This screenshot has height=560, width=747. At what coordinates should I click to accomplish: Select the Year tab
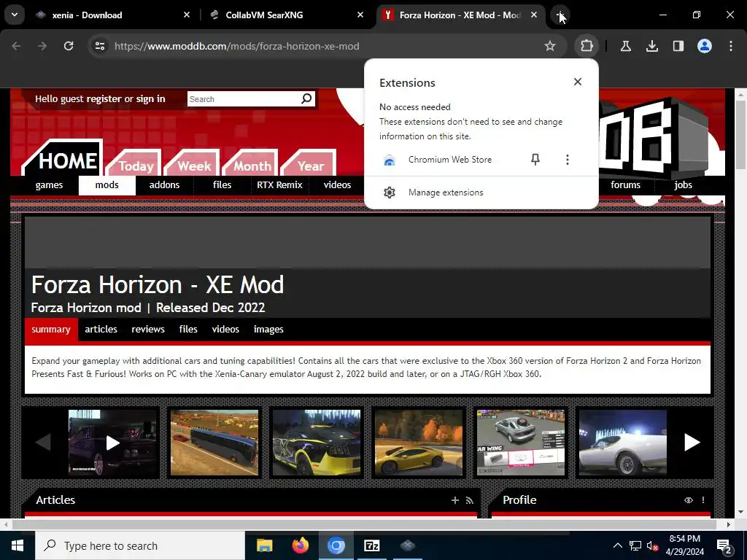coord(309,164)
